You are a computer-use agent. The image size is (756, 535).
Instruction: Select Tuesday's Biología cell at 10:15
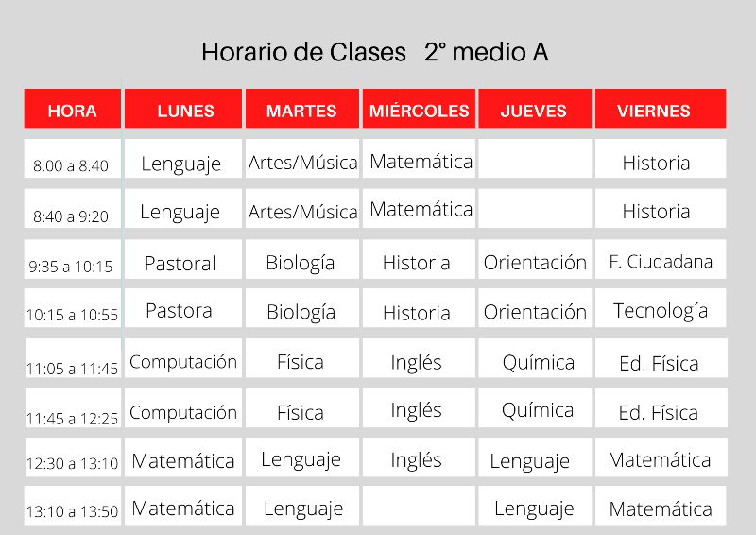pyautogui.click(x=301, y=311)
